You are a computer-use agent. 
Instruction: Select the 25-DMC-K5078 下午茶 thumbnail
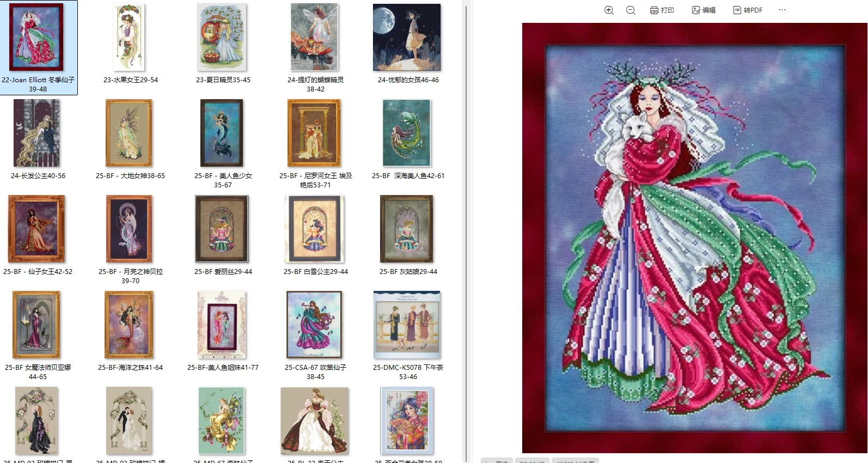tap(407, 325)
